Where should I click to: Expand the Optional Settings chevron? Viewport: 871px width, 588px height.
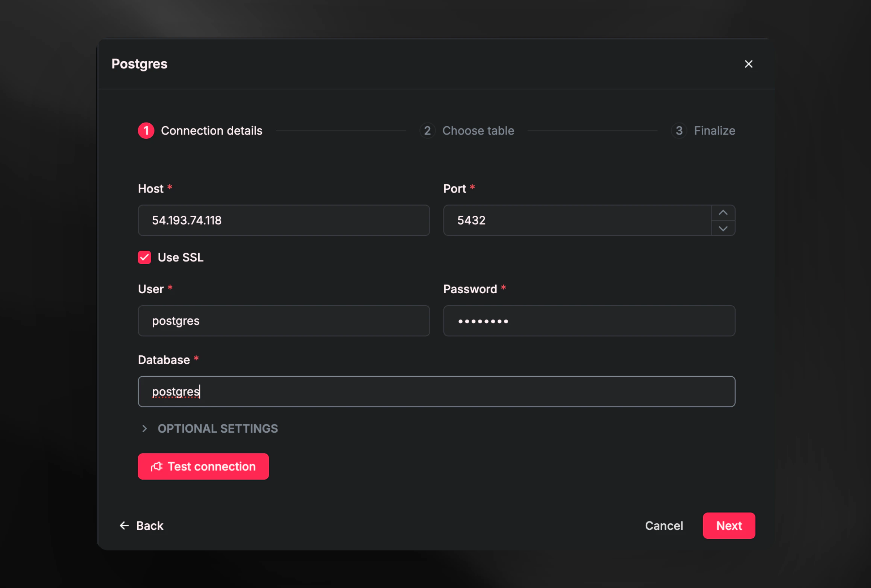coord(144,429)
